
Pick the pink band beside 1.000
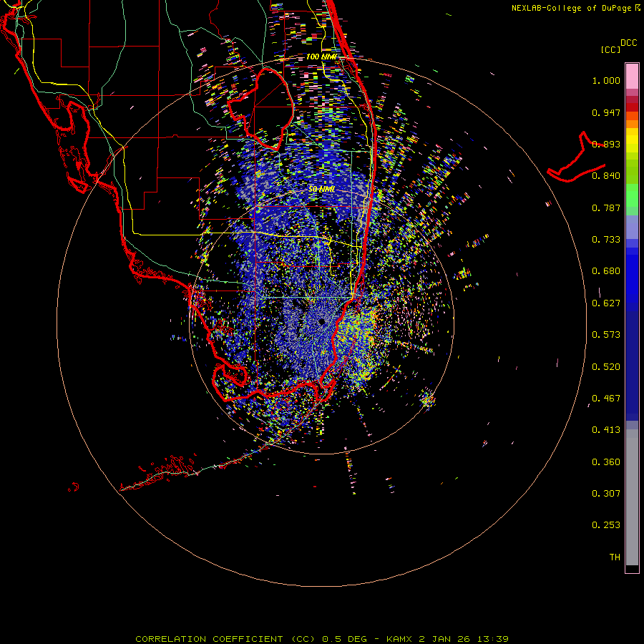coord(632,77)
